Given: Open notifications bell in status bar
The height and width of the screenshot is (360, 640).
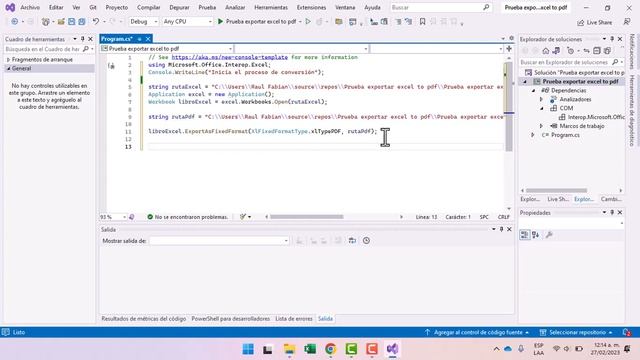Looking at the screenshot, I should 627,332.
